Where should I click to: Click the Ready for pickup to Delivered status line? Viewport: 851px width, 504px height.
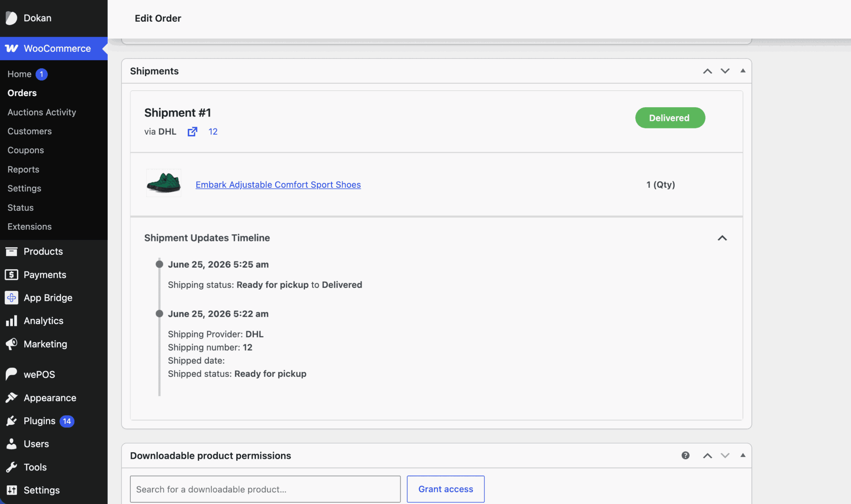[x=265, y=285]
